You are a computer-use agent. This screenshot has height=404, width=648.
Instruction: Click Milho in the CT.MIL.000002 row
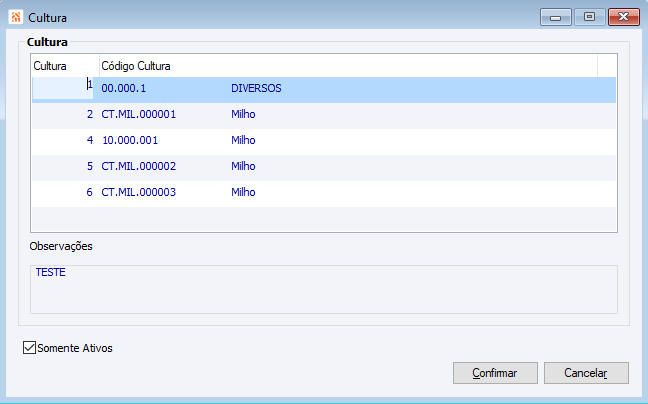[243, 166]
